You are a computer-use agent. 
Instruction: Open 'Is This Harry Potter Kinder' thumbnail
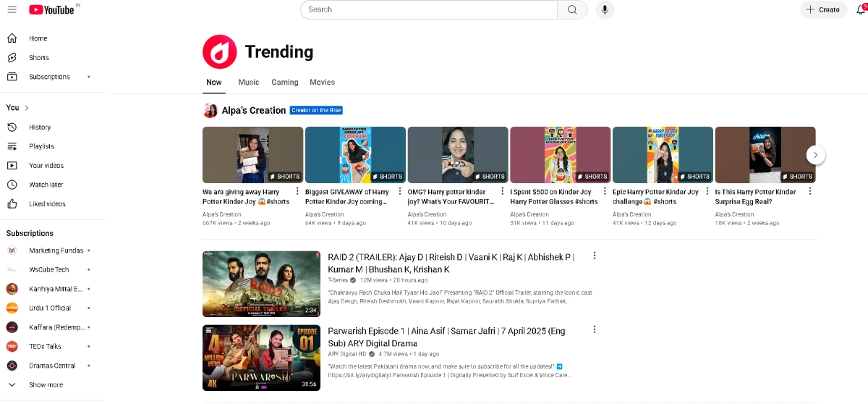765,155
